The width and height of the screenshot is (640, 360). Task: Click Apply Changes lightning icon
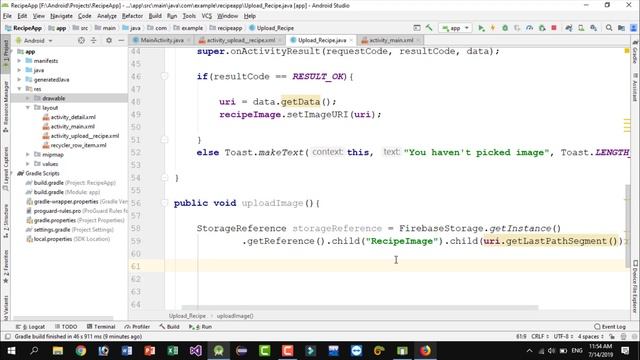point(493,28)
